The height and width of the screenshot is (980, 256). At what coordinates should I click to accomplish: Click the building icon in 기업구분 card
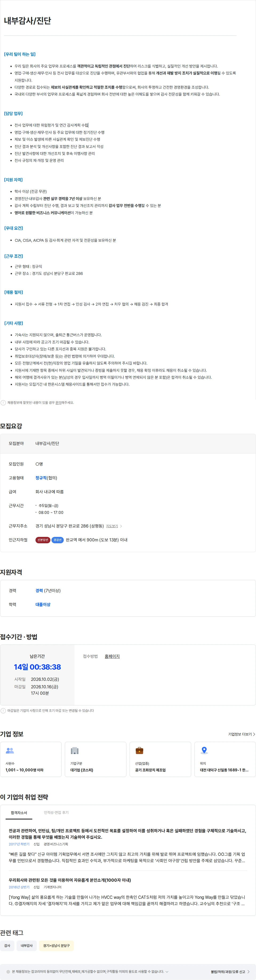coord(74,751)
